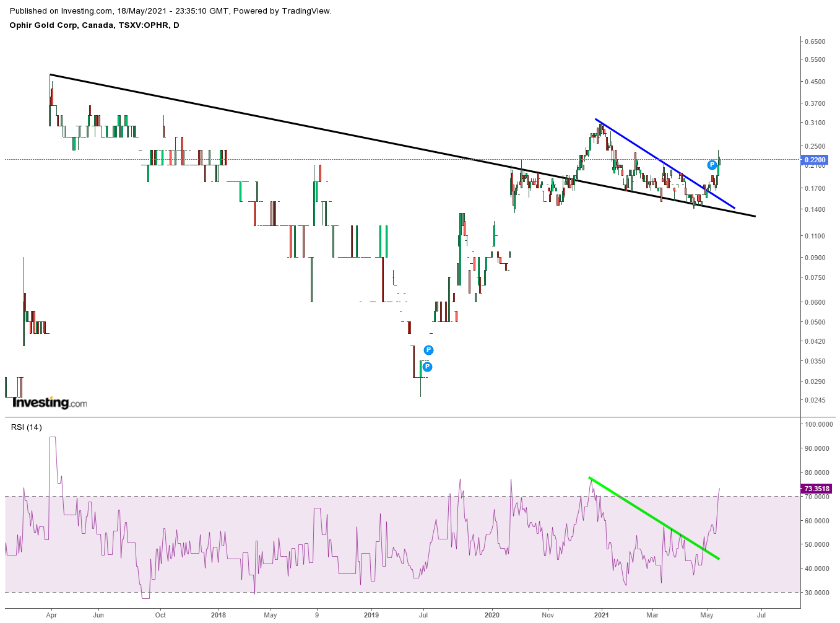This screenshot has width=840, height=623.
Task: Click the 0.1700 price axis label
Action: click(815, 188)
